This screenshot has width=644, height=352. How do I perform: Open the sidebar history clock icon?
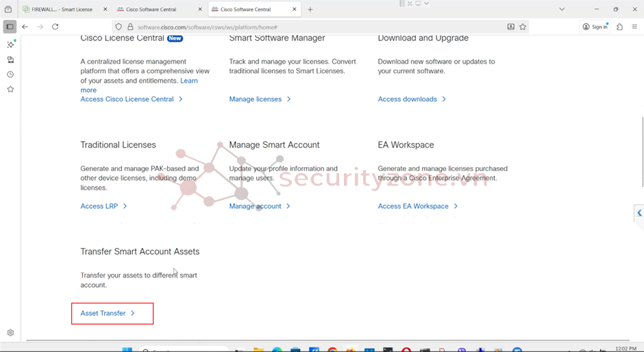10,75
